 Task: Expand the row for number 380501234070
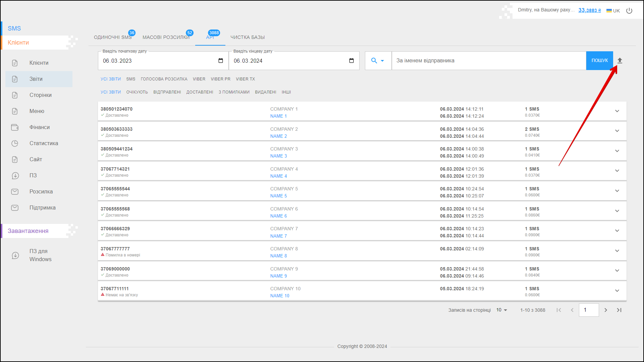(x=617, y=111)
